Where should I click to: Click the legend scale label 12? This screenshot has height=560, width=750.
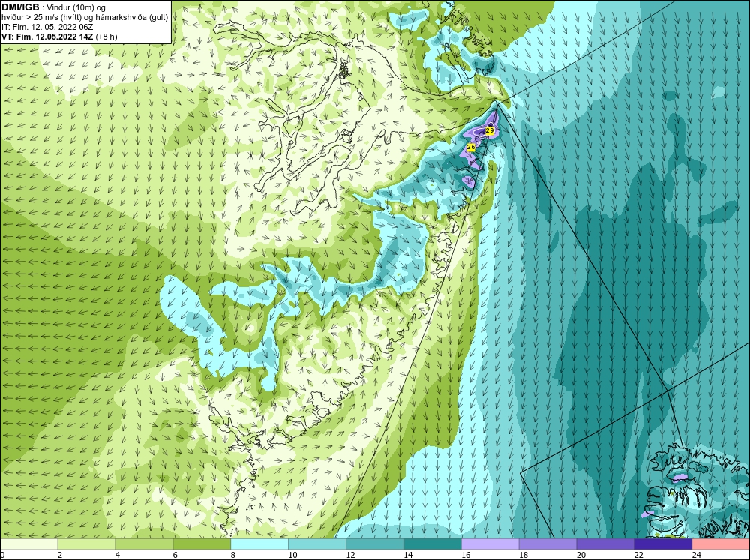(x=350, y=555)
